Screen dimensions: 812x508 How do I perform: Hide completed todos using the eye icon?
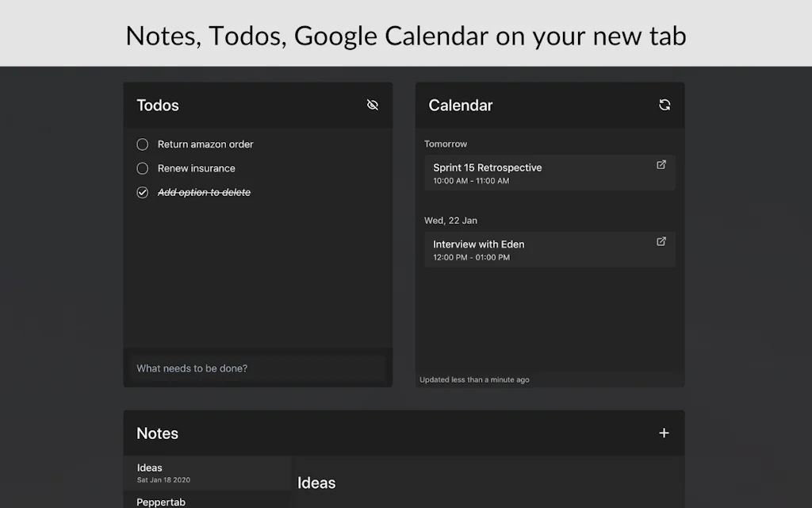[x=373, y=104]
